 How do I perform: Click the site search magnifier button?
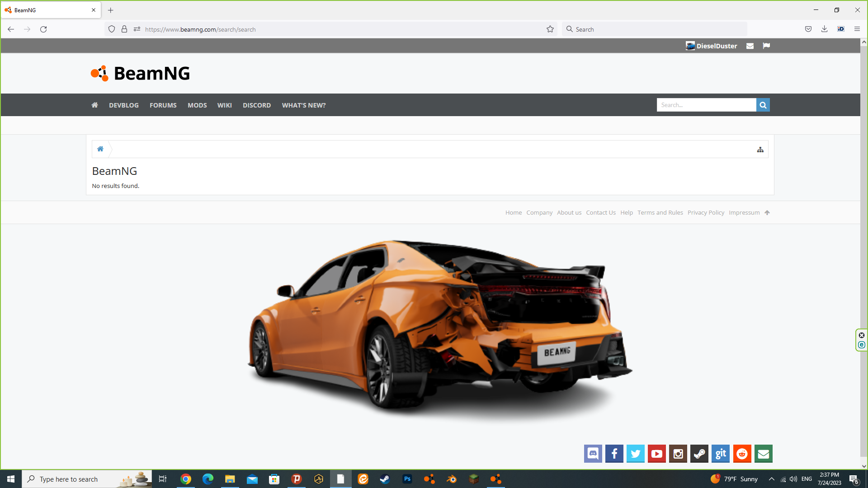[763, 105]
